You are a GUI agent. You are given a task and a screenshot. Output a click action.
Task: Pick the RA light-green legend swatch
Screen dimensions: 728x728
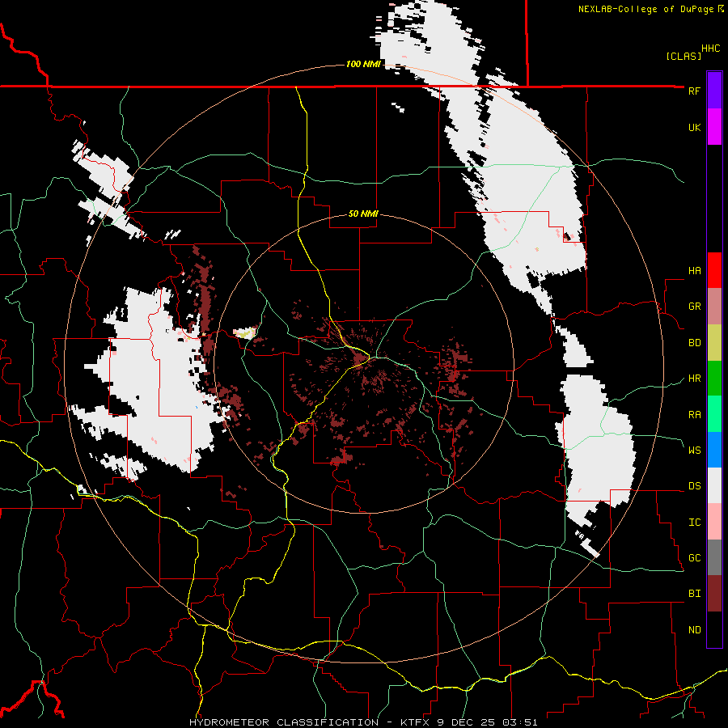pos(714,414)
